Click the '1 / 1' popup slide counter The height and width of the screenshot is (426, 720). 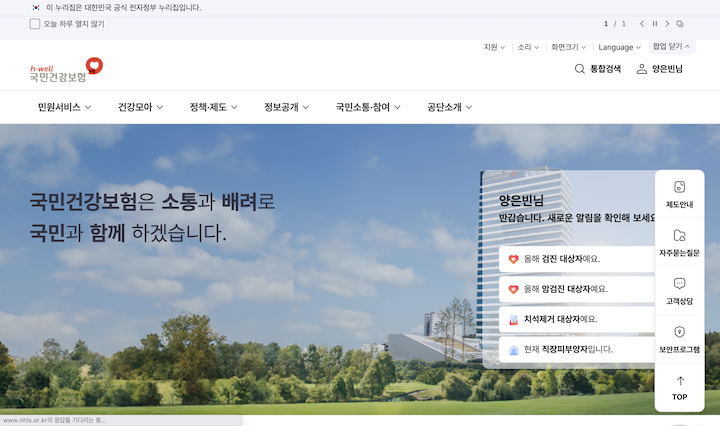615,24
